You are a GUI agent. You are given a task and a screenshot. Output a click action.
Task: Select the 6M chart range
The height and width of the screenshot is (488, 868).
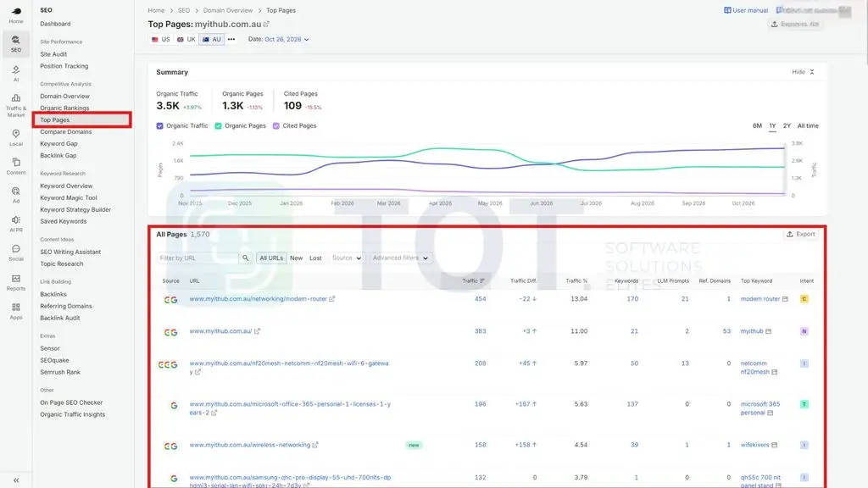pyautogui.click(x=757, y=125)
